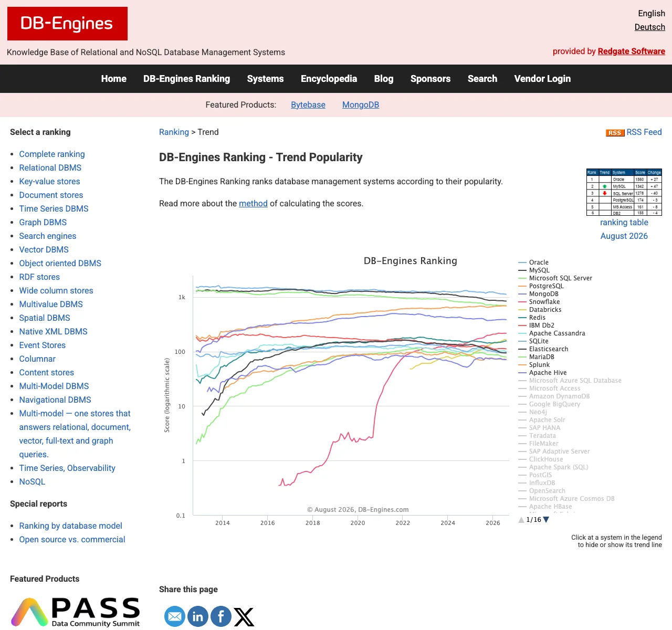Image resolution: width=672 pixels, height=630 pixels.
Task: Navigate to the Blog menu
Action: point(384,79)
